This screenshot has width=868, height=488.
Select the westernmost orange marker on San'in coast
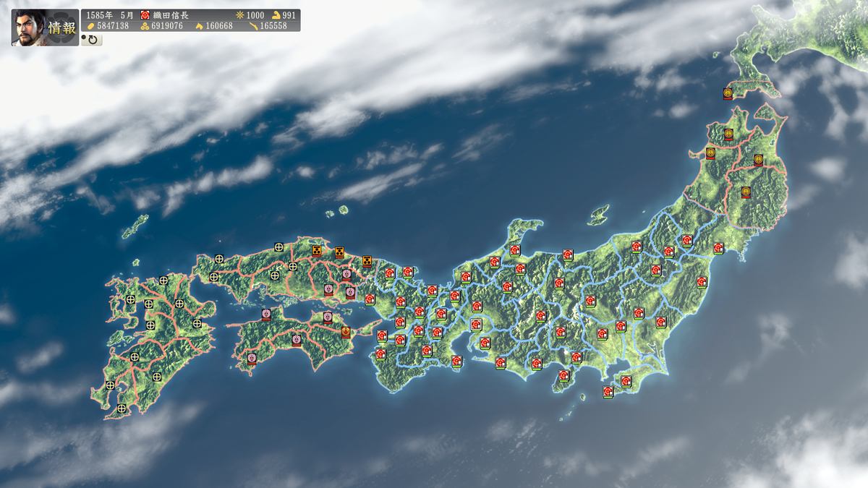pyautogui.click(x=317, y=251)
